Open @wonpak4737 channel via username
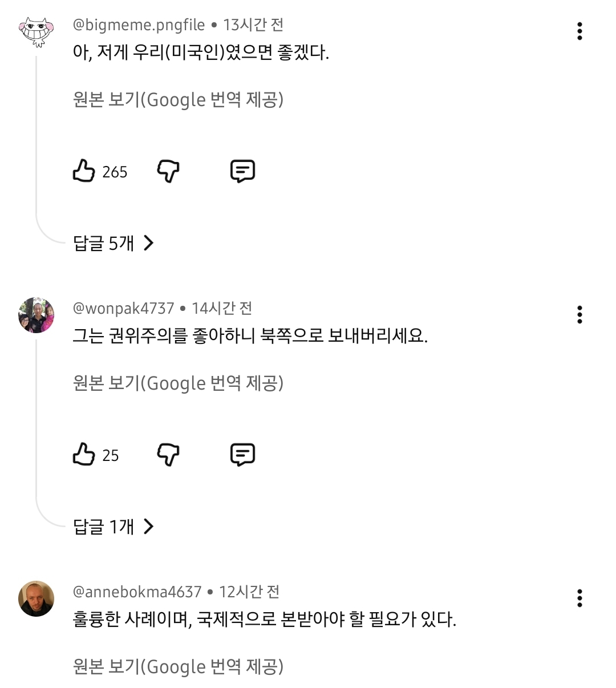Image resolution: width=616 pixels, height=688 pixels. (123, 309)
